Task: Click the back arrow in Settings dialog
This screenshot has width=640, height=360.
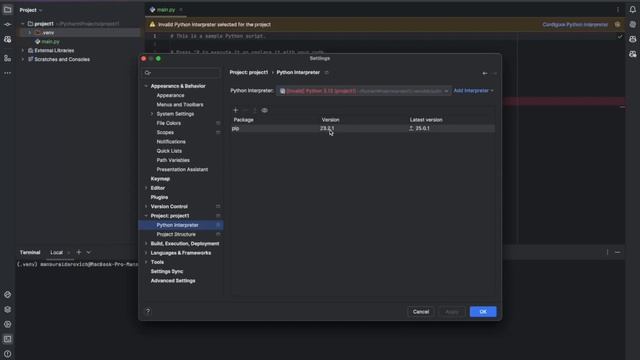Action: [485, 73]
